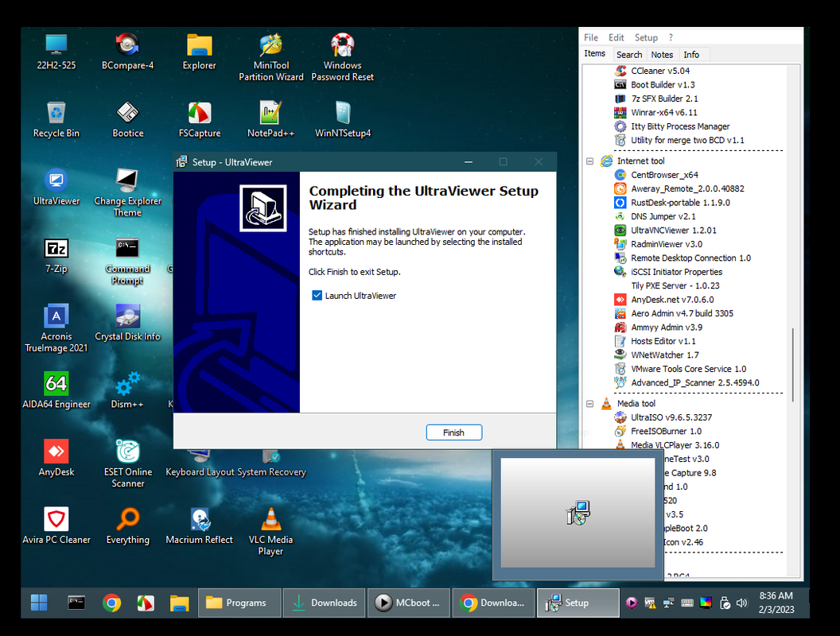Open Chrome Download taskbar window
The height and width of the screenshot is (636, 840).
[493, 603]
